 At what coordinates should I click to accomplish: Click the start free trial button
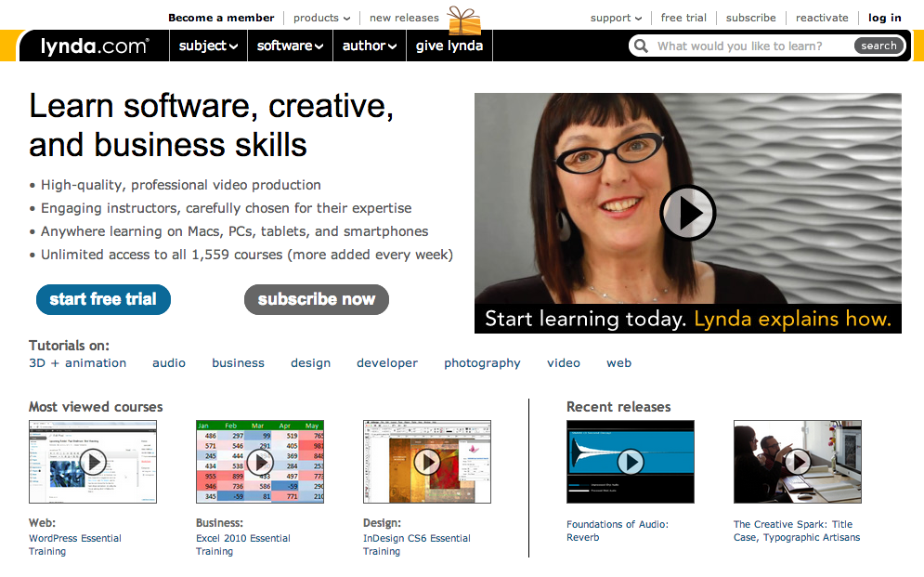tap(103, 299)
